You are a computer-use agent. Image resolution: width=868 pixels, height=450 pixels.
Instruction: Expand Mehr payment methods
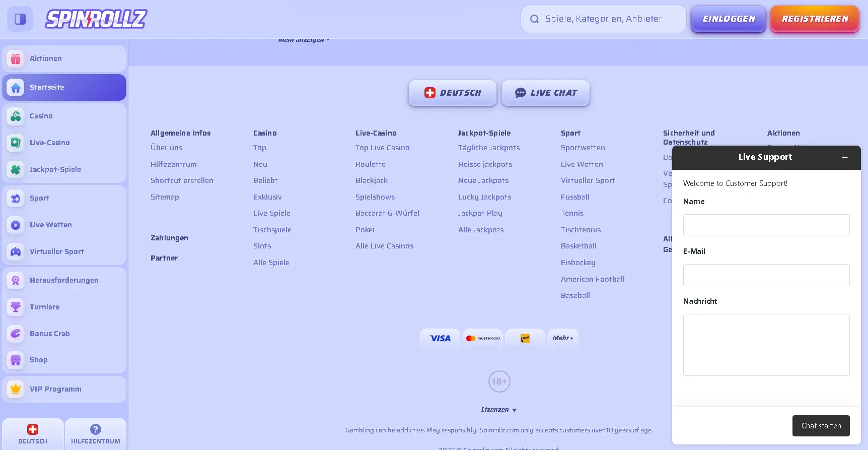pyautogui.click(x=562, y=338)
